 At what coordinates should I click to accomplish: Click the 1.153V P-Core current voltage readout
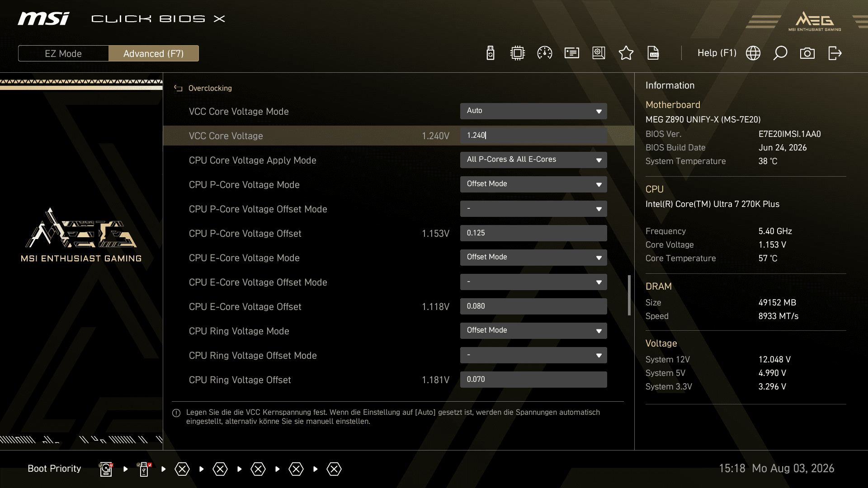click(435, 234)
